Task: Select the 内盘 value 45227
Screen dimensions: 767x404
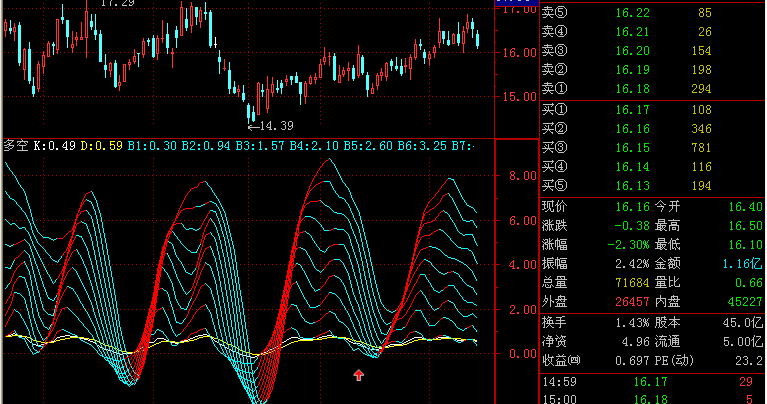Action: click(x=745, y=302)
